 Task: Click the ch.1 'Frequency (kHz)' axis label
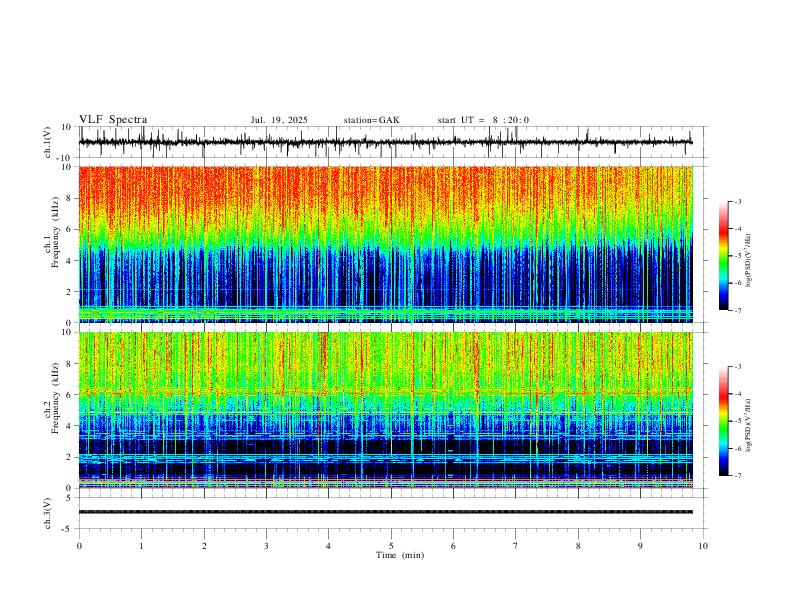tap(55, 233)
